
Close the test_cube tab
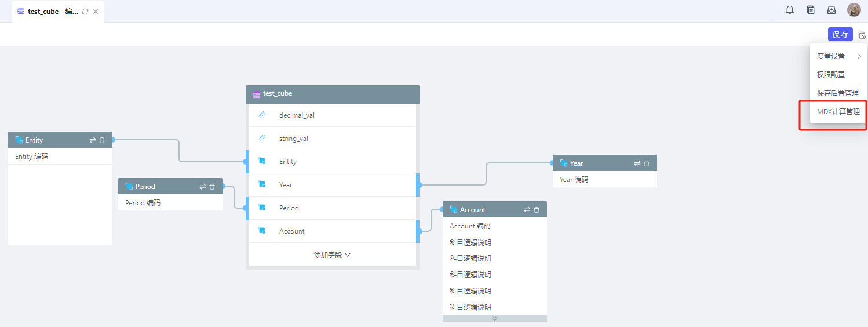point(96,12)
